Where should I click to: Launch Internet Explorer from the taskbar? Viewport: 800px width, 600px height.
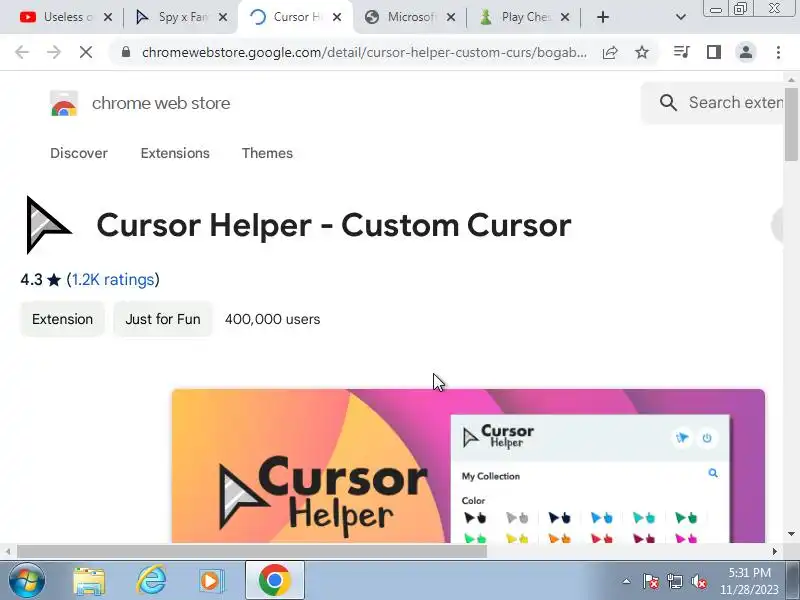[x=151, y=581]
